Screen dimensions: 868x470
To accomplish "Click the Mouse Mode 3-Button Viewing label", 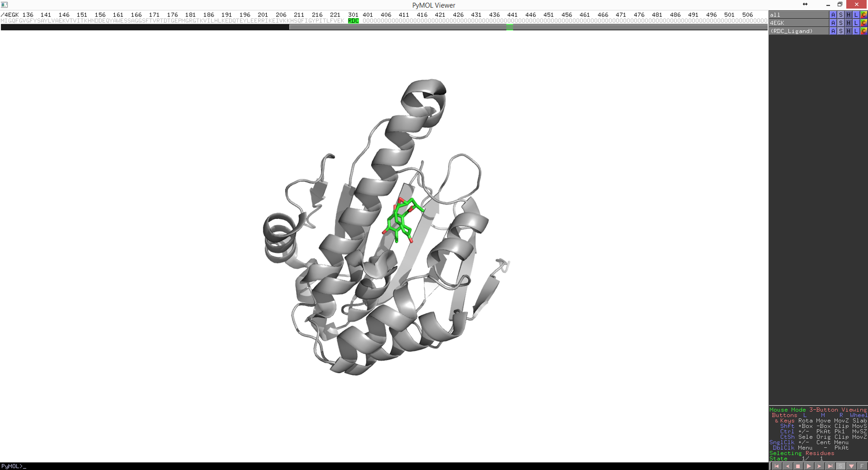I will point(818,410).
